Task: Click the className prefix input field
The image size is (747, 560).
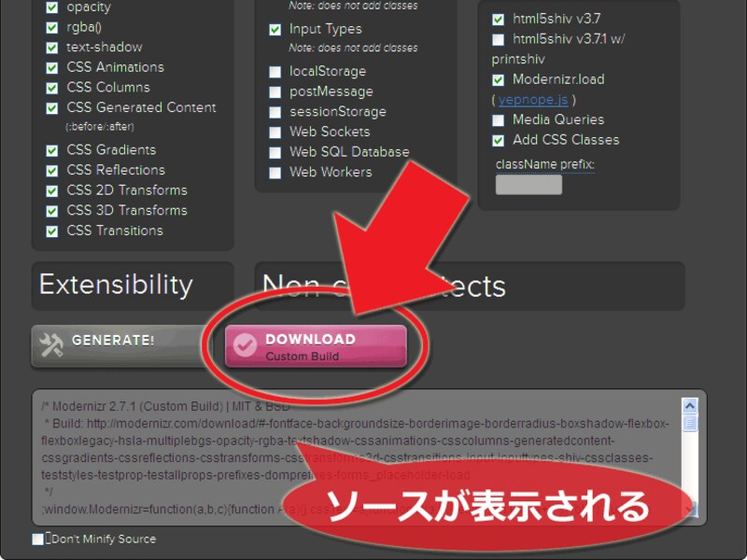Action: tap(529, 184)
